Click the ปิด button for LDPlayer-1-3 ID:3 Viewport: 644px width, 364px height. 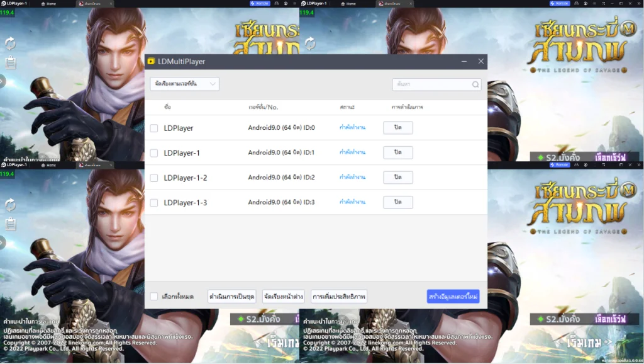pyautogui.click(x=398, y=202)
